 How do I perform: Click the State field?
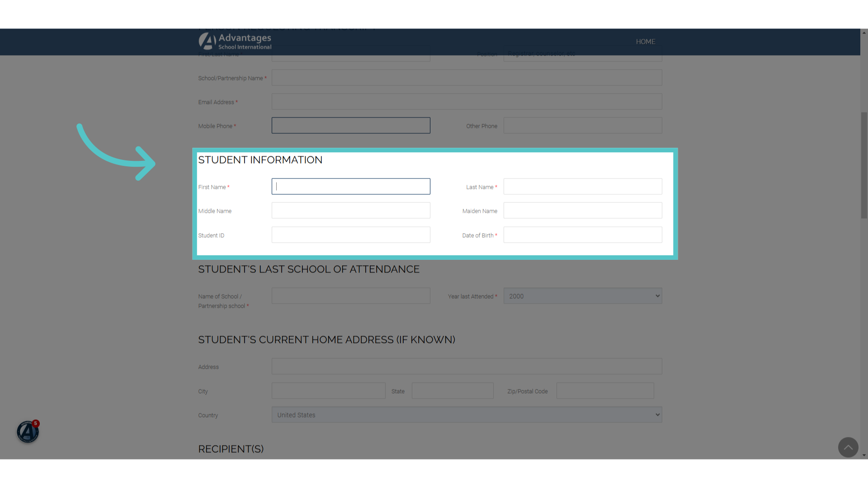point(453,391)
